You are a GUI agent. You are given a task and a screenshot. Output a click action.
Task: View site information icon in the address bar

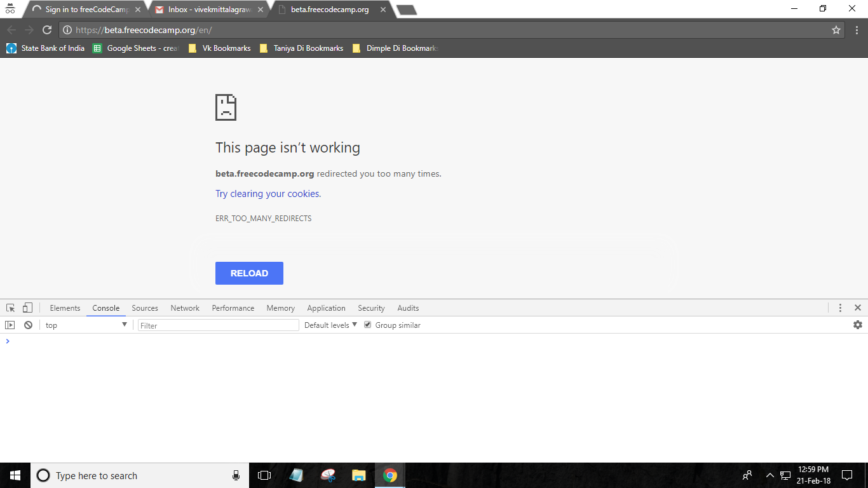tap(67, 30)
